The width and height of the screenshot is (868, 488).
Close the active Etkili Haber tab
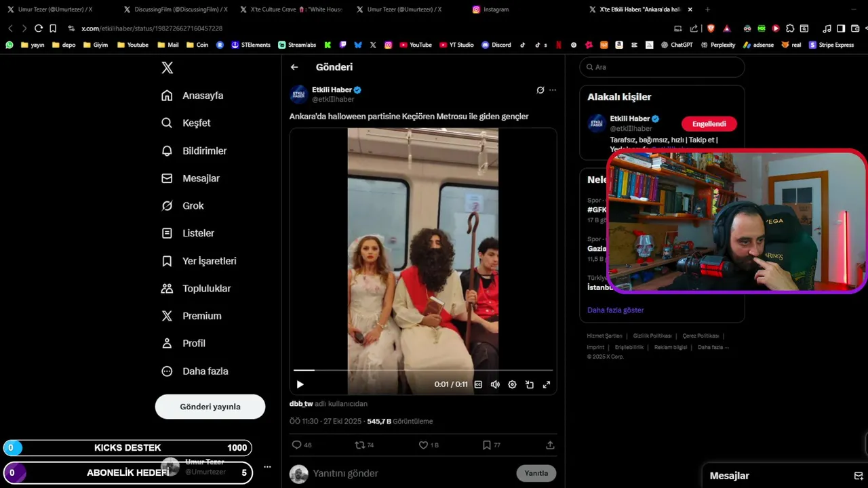point(690,9)
